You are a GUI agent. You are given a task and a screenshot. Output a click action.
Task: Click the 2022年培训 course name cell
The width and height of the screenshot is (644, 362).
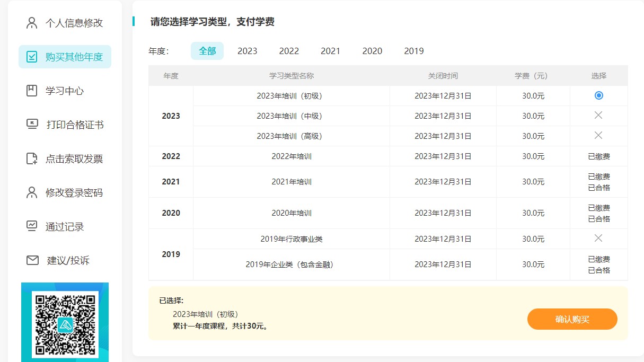[x=291, y=156]
